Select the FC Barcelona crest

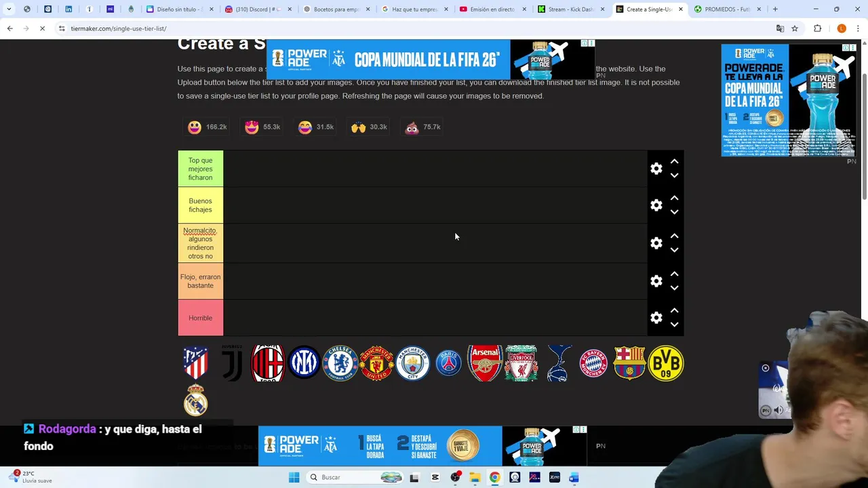pos(629,363)
